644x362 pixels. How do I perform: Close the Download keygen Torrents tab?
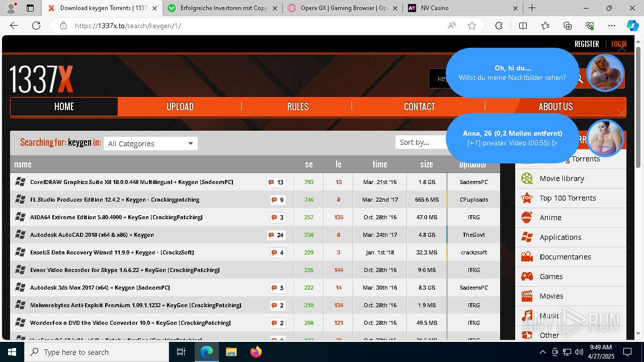154,8
